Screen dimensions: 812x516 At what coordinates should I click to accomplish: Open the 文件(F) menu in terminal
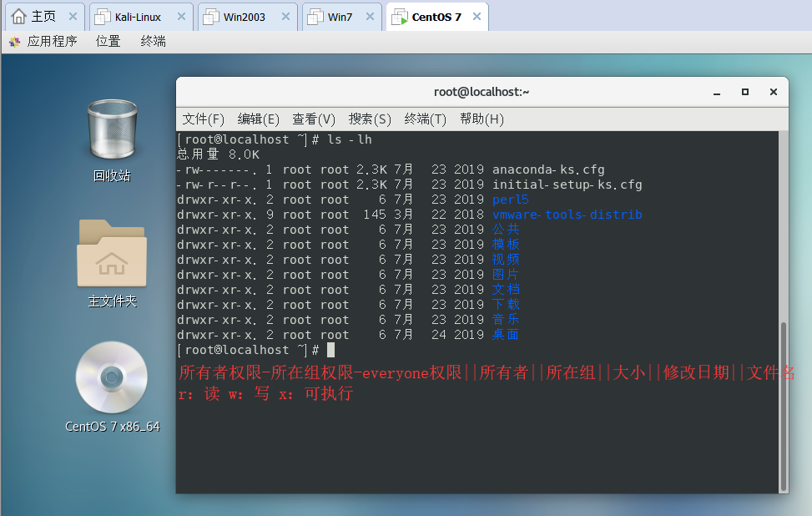[204, 119]
